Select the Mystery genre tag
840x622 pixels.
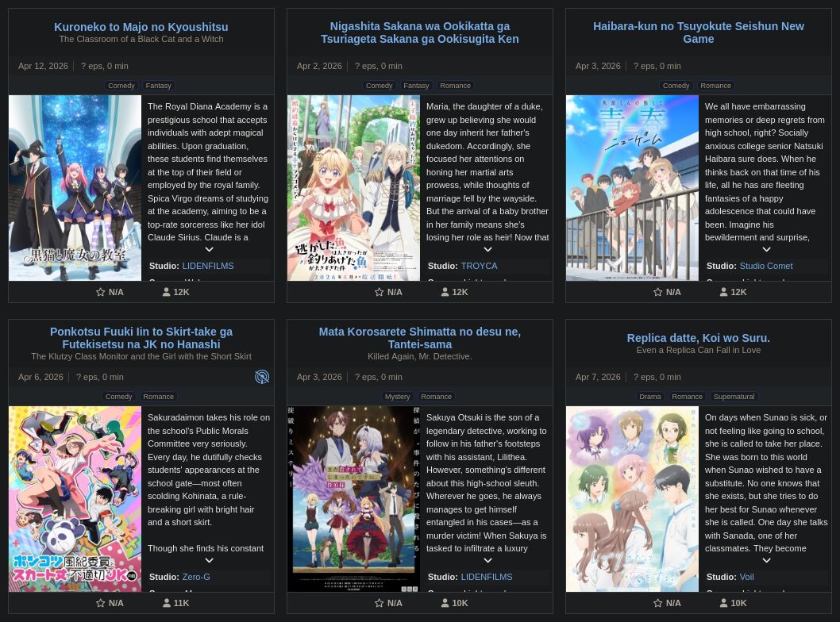coord(398,397)
